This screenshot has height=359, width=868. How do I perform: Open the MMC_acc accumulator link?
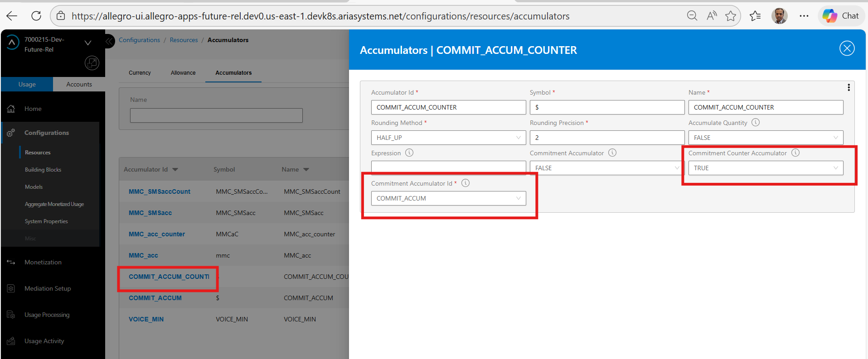(143, 255)
